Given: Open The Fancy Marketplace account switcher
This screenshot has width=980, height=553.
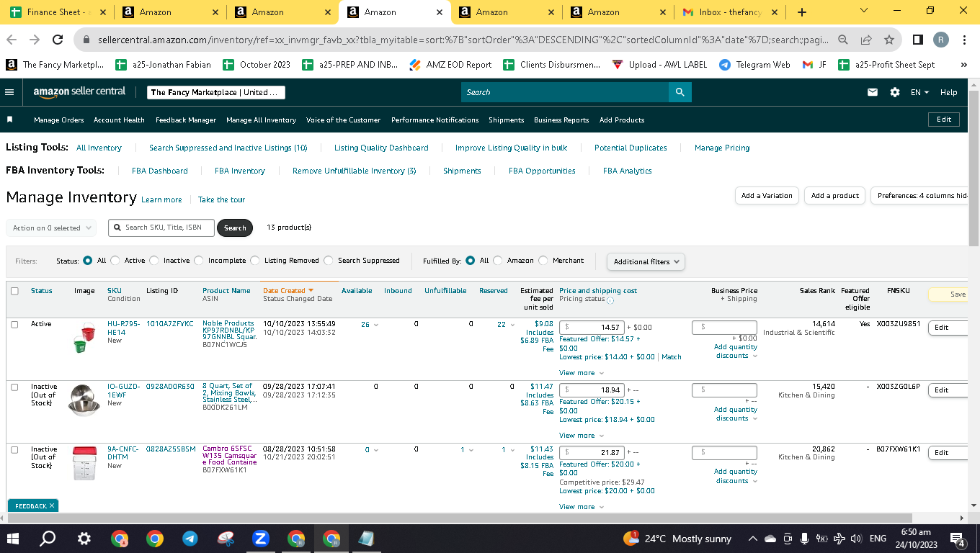Looking at the screenshot, I should tap(216, 92).
